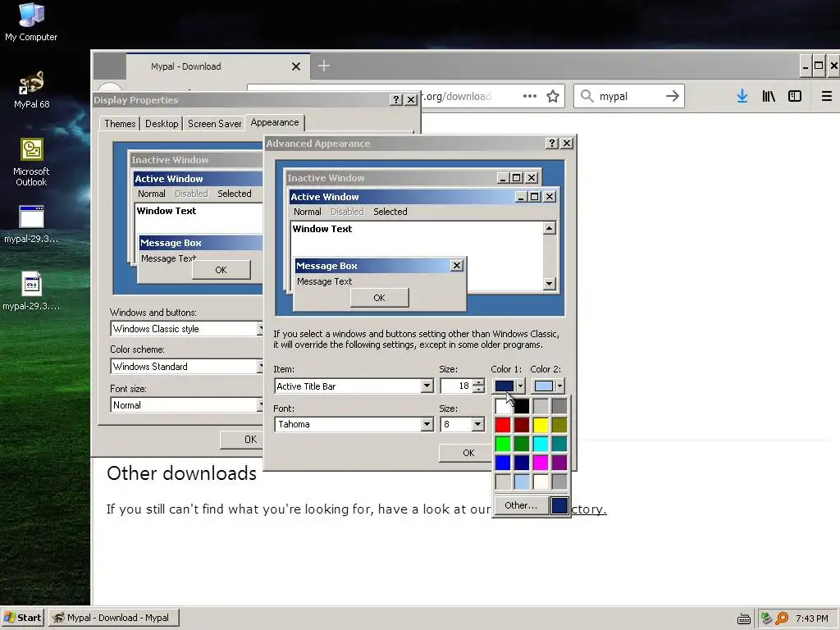Click the preview scrollbar down arrow
The height and width of the screenshot is (630, 840).
coord(549,283)
